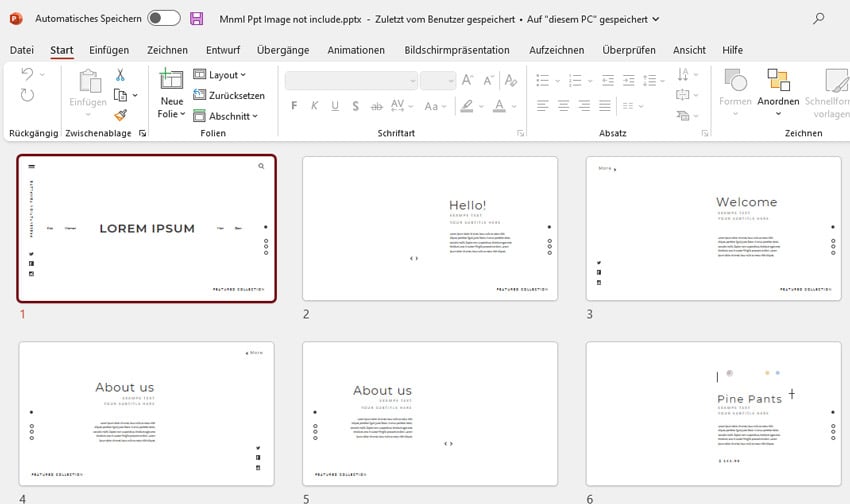Screen dimensions: 850x504
Task: Open the Hilfe tab
Action: click(732, 50)
